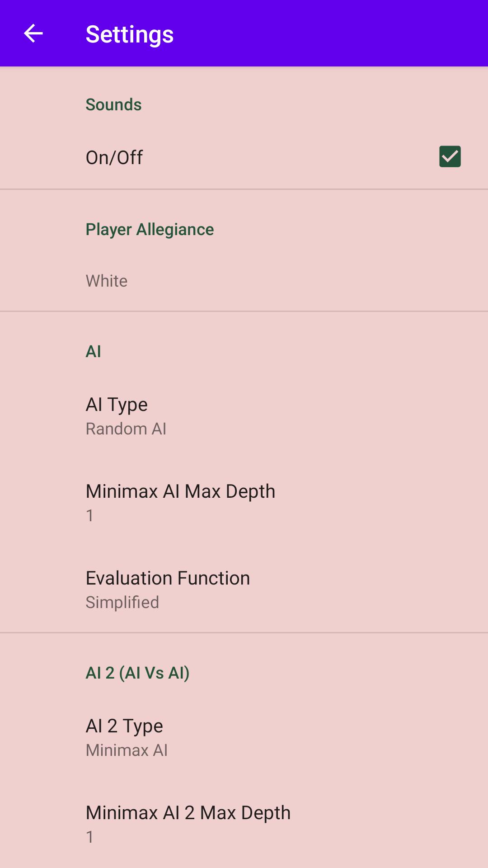Screen dimensions: 488x868
Task: Tap the Minimax AI value under AI 2 Type
Action: coord(127,750)
